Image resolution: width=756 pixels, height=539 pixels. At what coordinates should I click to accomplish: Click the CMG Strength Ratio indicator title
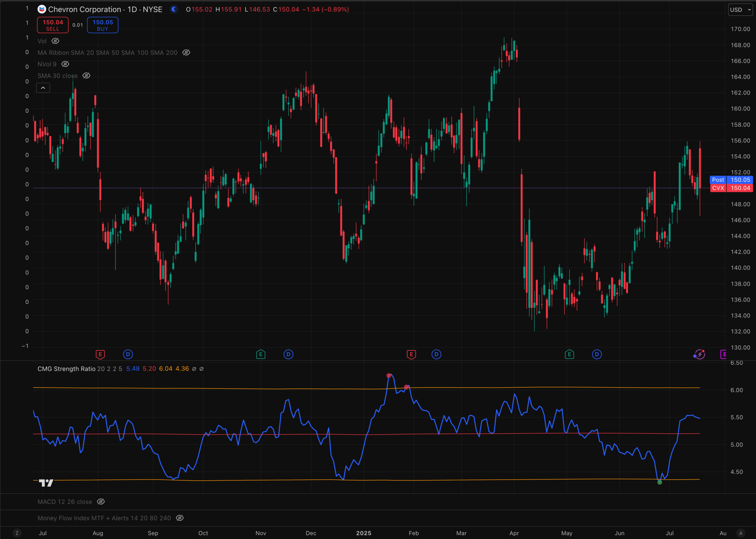click(67, 369)
